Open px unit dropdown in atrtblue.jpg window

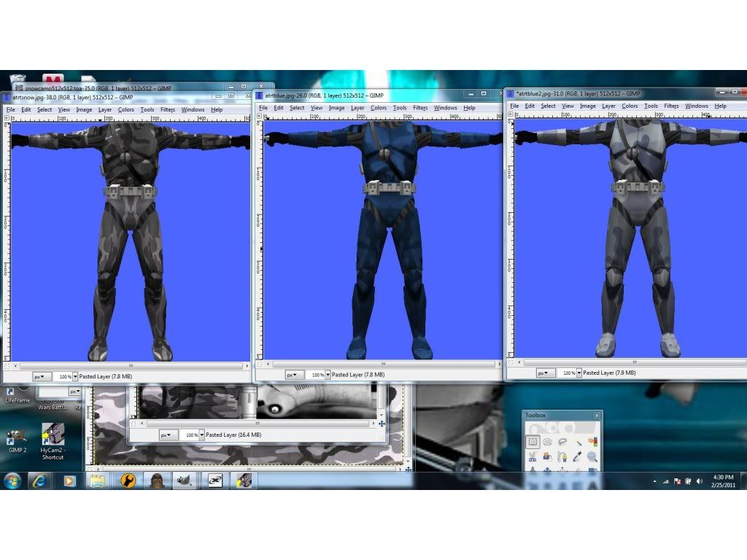click(295, 375)
